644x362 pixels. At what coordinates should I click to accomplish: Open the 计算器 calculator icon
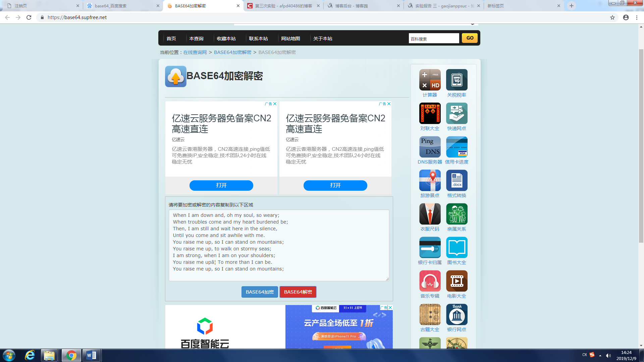pyautogui.click(x=430, y=80)
